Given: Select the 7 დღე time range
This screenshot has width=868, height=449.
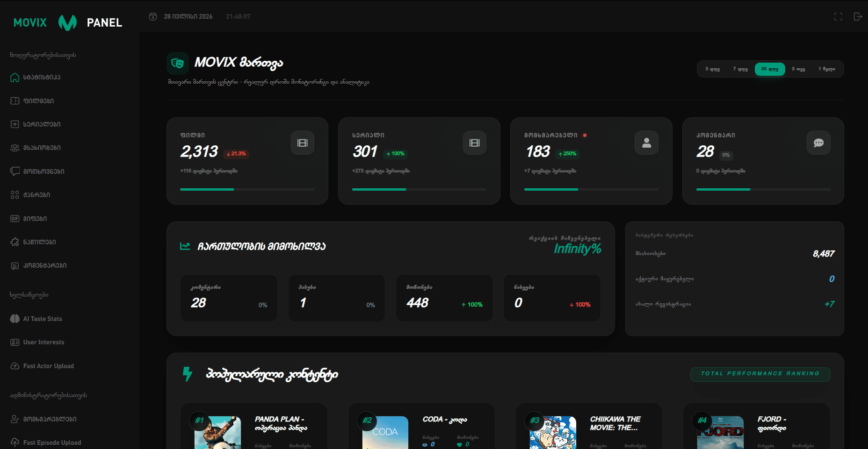Looking at the screenshot, I should 740,69.
